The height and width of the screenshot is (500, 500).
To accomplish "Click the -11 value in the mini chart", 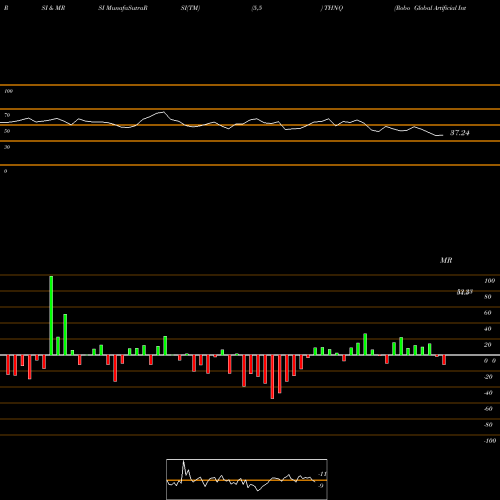I will (x=322, y=474).
